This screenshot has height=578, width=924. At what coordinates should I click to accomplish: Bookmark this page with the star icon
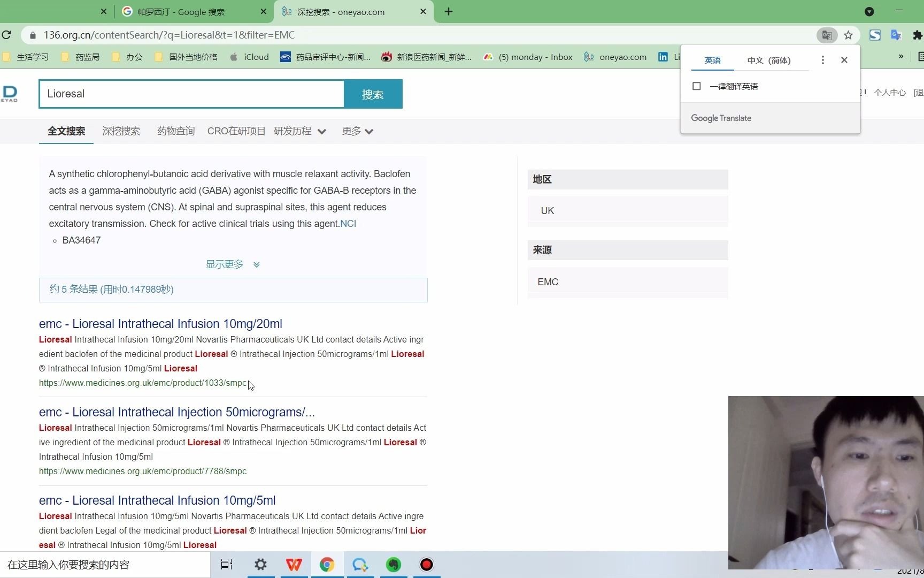[848, 35]
